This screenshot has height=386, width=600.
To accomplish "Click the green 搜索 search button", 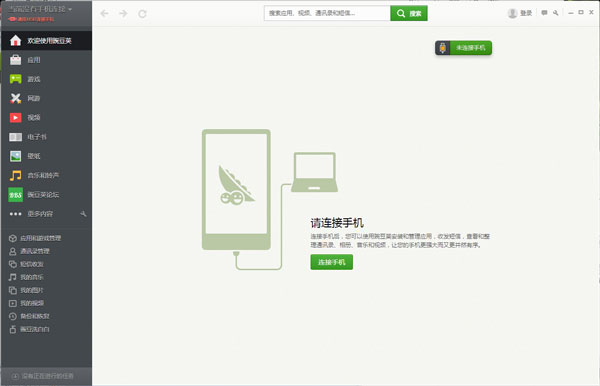I will (x=409, y=13).
